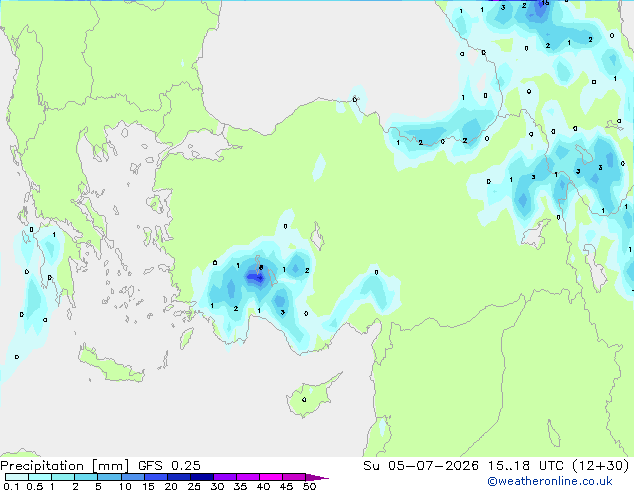Click the 'GFS 0.25' model label
634x490 pixels.
pyautogui.click(x=169, y=466)
